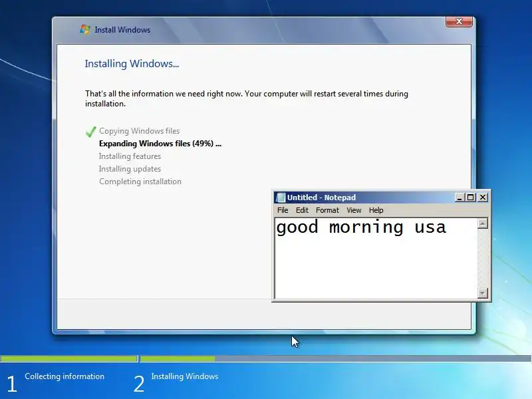
Task: Click the Windows flag icon in Install Windows title
Action: pos(85,29)
